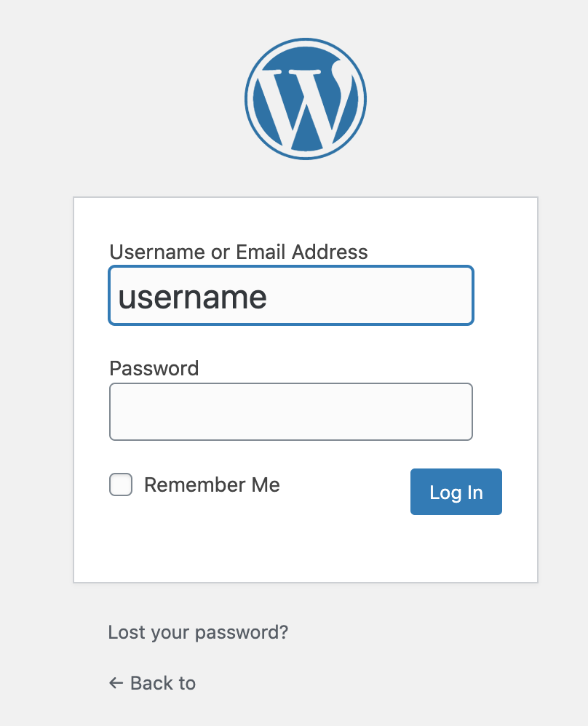Click the left arrow beside Back to
The height and width of the screenshot is (726, 588).
116,683
